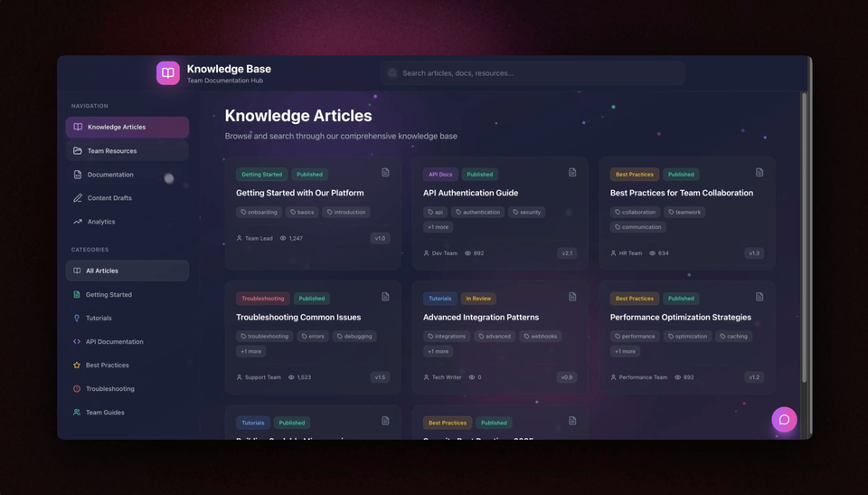The image size is (868, 495).
Task: Expand '+1 more' tags on Troubleshooting Common Issues
Action: (250, 351)
